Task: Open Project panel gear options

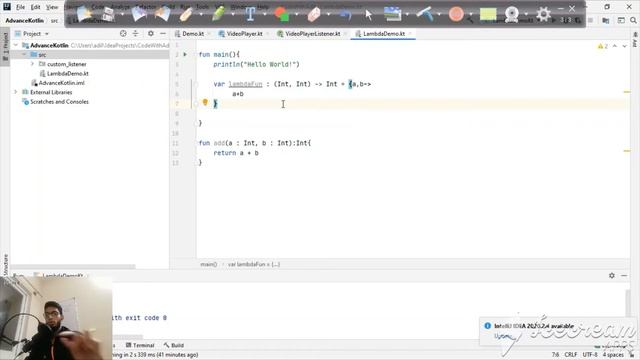Action: pyautogui.click(x=151, y=33)
